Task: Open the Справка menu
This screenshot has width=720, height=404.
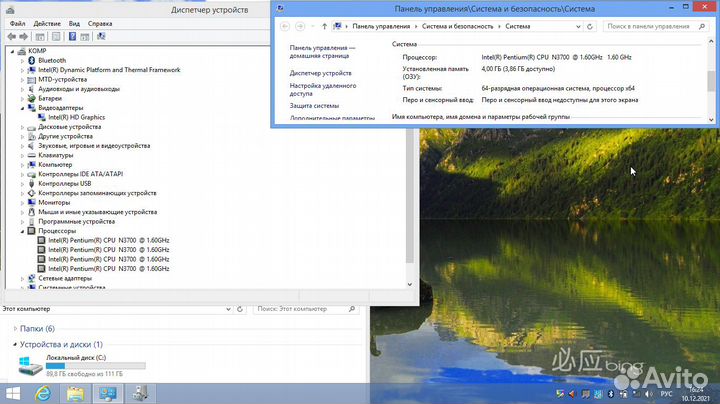Action: 100,23
